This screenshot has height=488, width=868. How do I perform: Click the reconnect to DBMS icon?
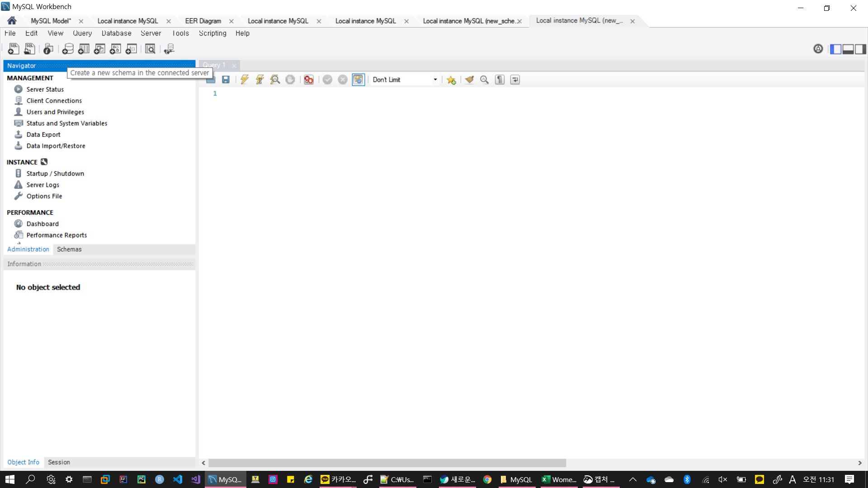click(x=169, y=49)
